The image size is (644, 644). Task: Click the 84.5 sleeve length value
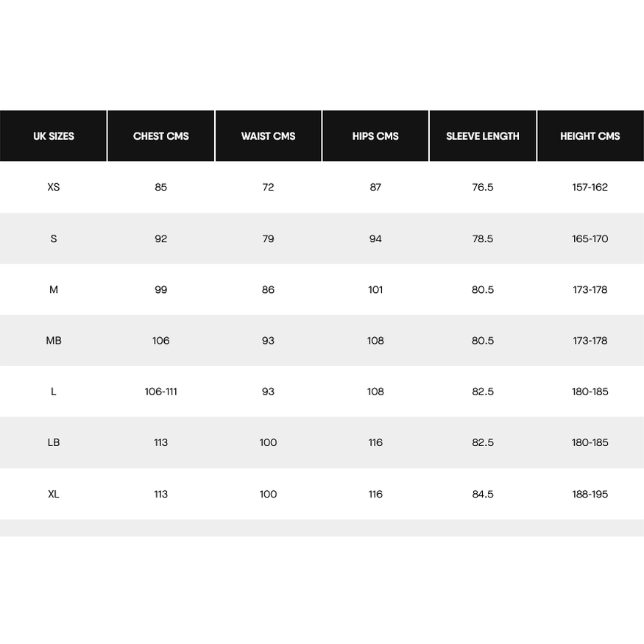point(483,494)
